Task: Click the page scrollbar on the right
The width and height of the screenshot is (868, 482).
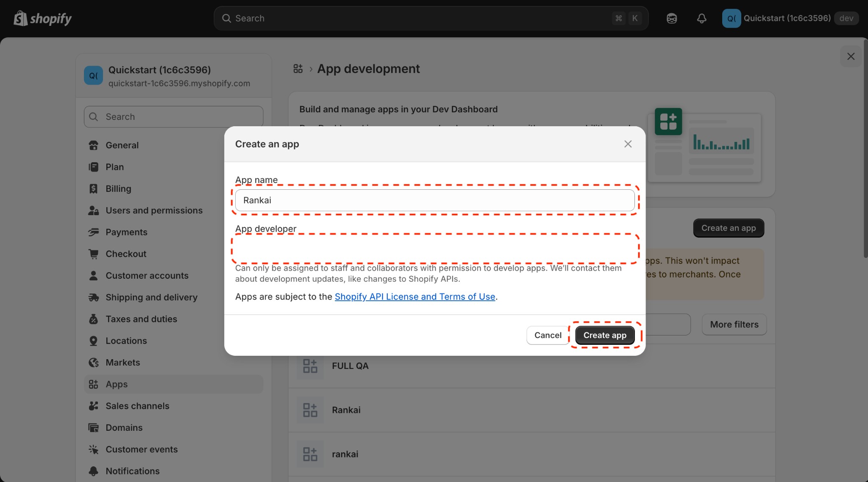Action: point(865,148)
